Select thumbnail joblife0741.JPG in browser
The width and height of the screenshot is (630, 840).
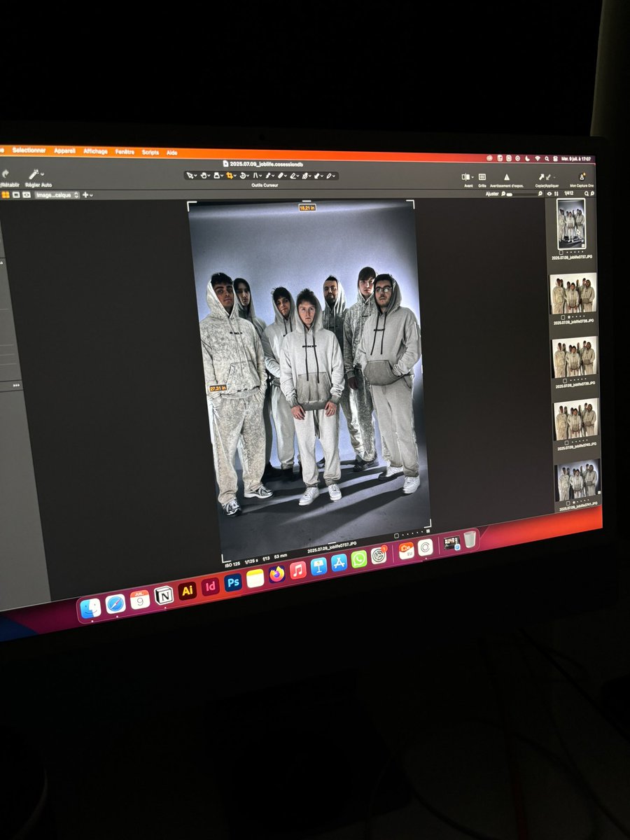[577, 479]
